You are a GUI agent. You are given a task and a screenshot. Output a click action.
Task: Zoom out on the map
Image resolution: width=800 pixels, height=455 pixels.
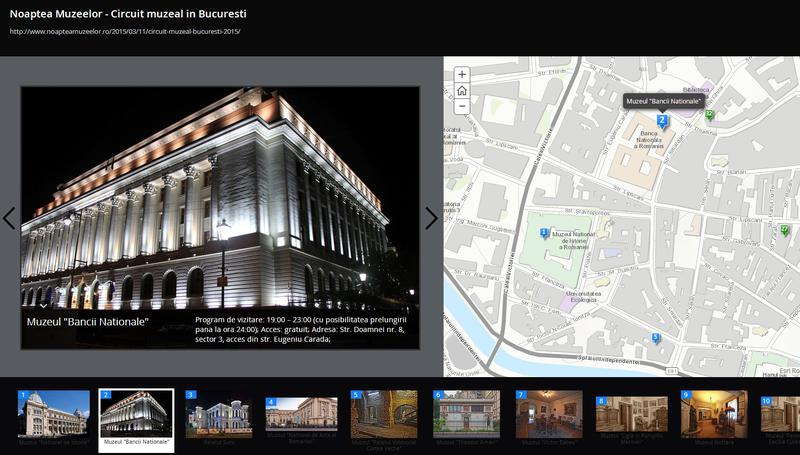coord(461,106)
